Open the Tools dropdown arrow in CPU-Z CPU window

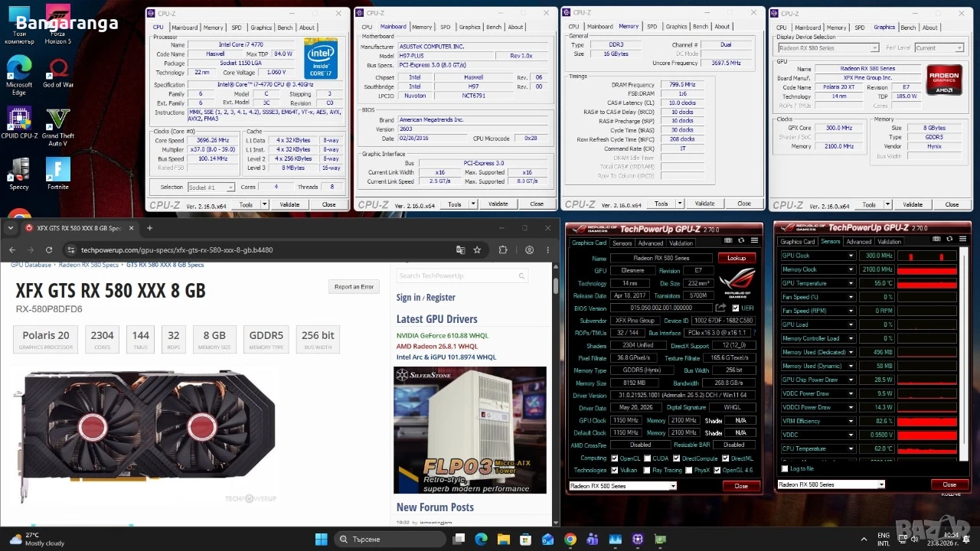click(264, 204)
